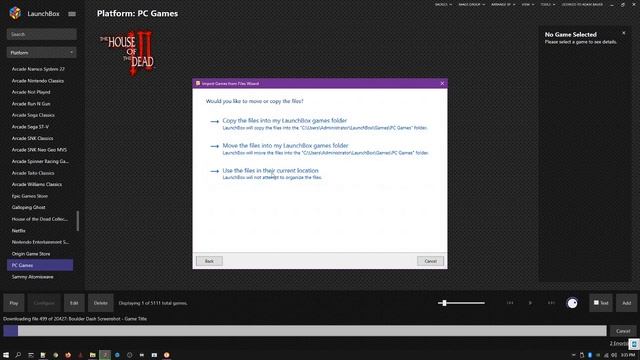The image size is (640, 360).
Task: Close the No Game Selected details panel
Action: point(624,33)
